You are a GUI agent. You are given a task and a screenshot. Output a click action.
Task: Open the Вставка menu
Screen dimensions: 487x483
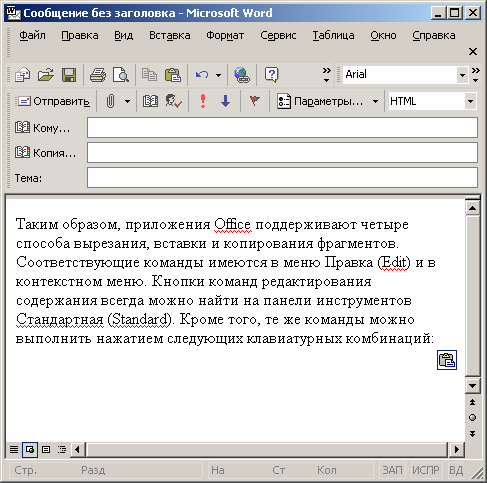point(170,35)
